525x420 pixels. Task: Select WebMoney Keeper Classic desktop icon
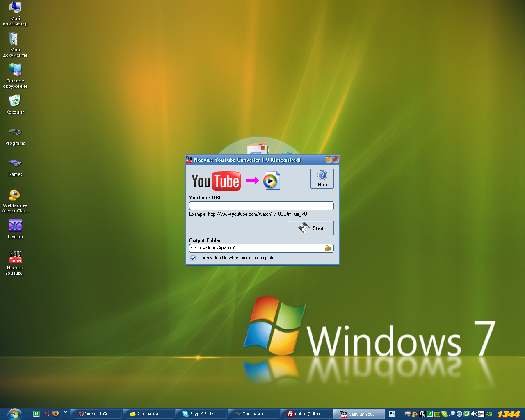click(x=15, y=201)
